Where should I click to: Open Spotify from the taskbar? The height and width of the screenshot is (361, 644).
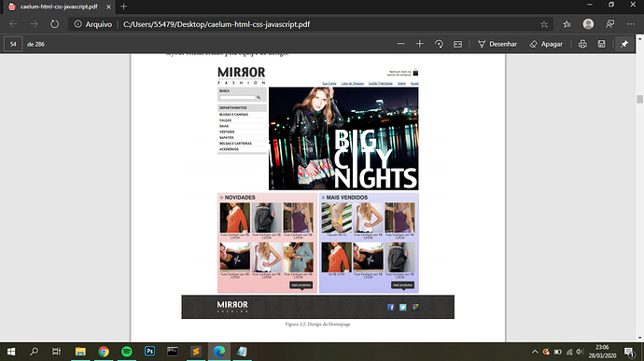coord(127,352)
